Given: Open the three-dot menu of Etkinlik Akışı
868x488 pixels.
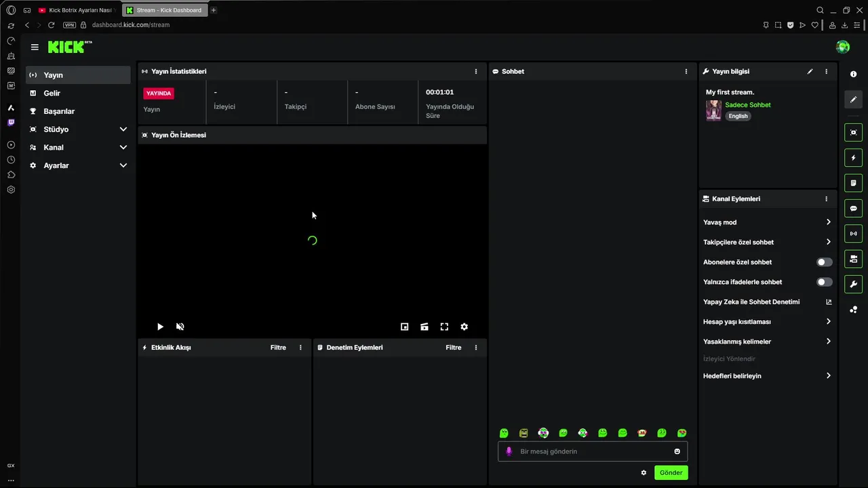Looking at the screenshot, I should 300,347.
